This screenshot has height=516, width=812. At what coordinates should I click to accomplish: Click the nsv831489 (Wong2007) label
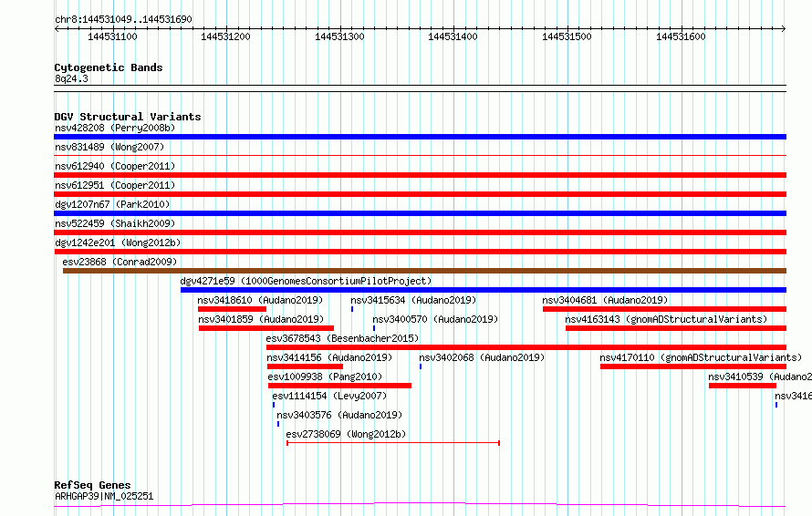109,147
